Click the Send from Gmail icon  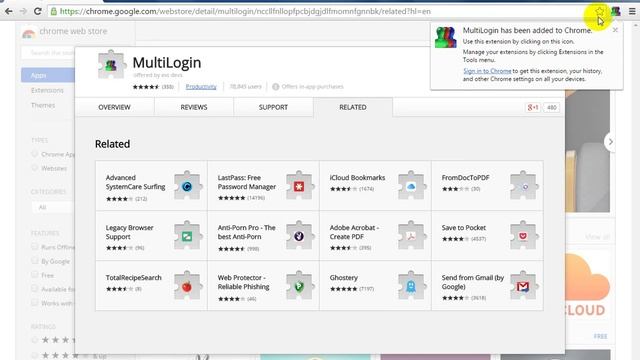524,285
